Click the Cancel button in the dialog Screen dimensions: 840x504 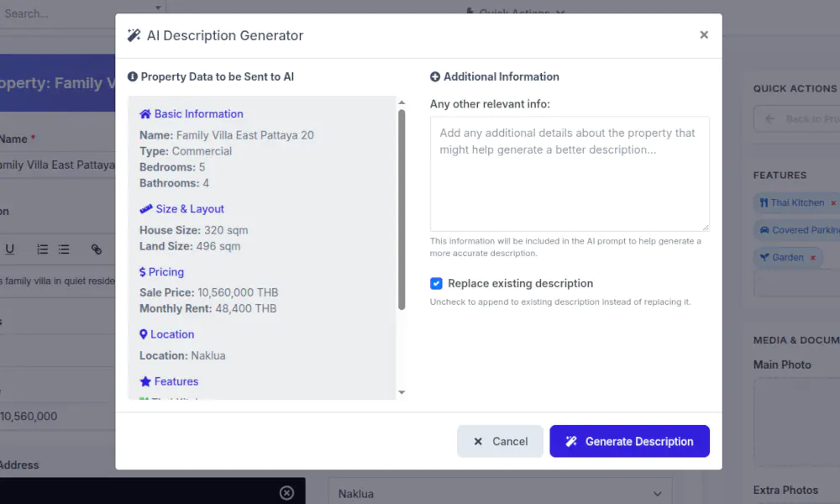[x=500, y=440]
